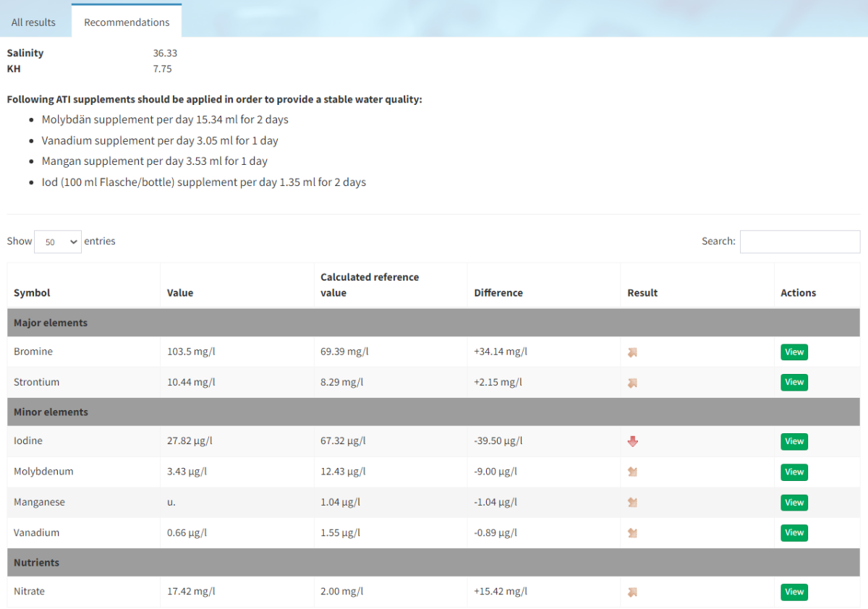Open the entries-per-page dropdown showing 50
The width and height of the screenshot is (868, 609).
(58, 242)
